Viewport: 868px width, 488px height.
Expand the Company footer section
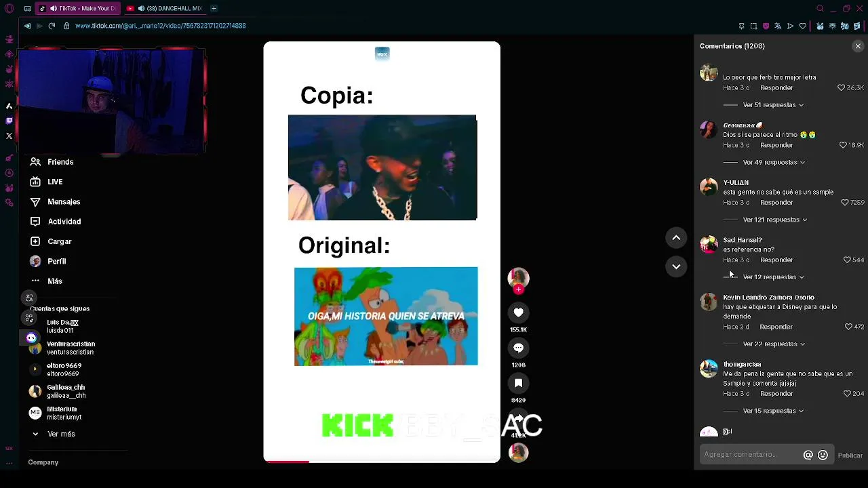43,462
